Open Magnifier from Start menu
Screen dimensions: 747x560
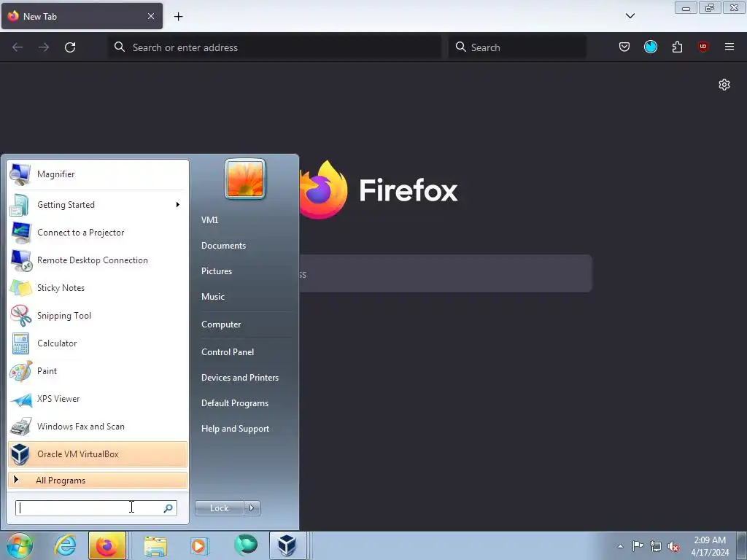pyautogui.click(x=98, y=174)
